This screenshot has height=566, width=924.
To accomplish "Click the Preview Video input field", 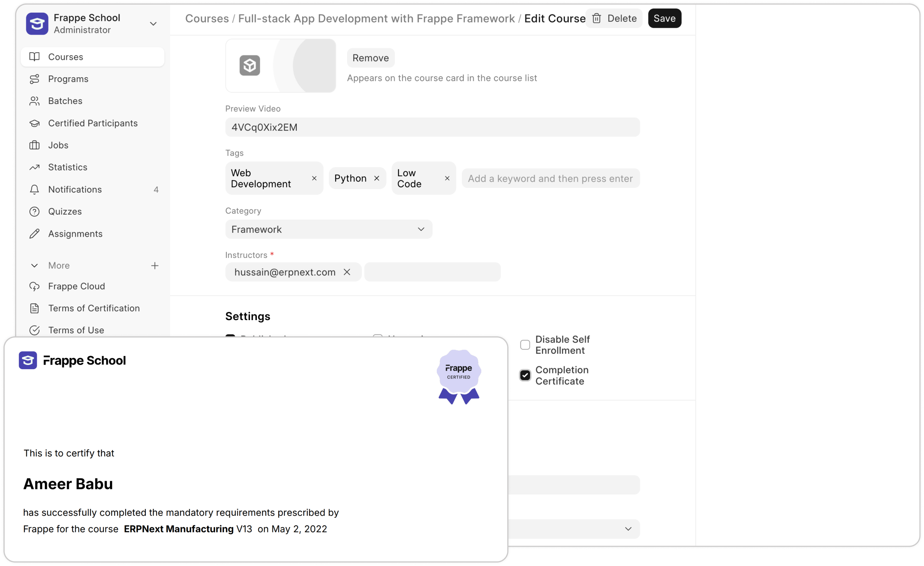I will (x=432, y=127).
